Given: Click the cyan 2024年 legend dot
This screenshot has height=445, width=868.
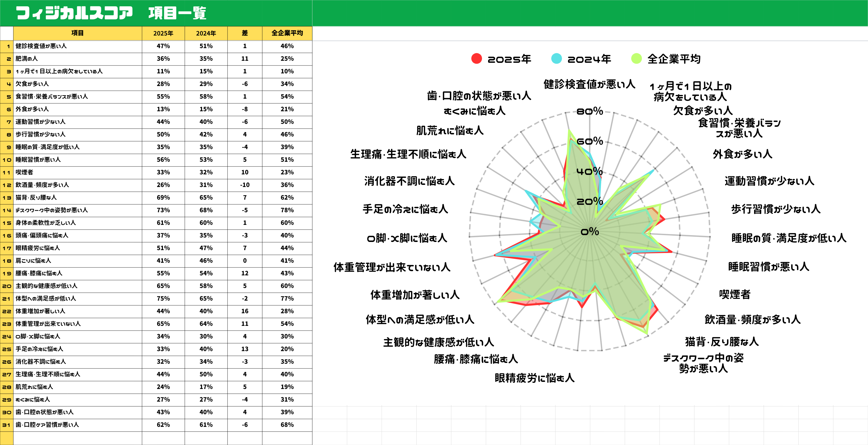Looking at the screenshot, I should click(x=556, y=59).
